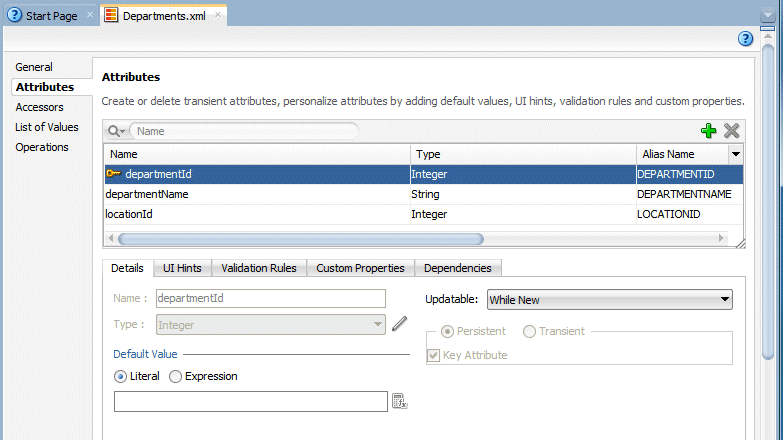Click the Name column header
This screenshot has height=440, width=783.
(257, 154)
